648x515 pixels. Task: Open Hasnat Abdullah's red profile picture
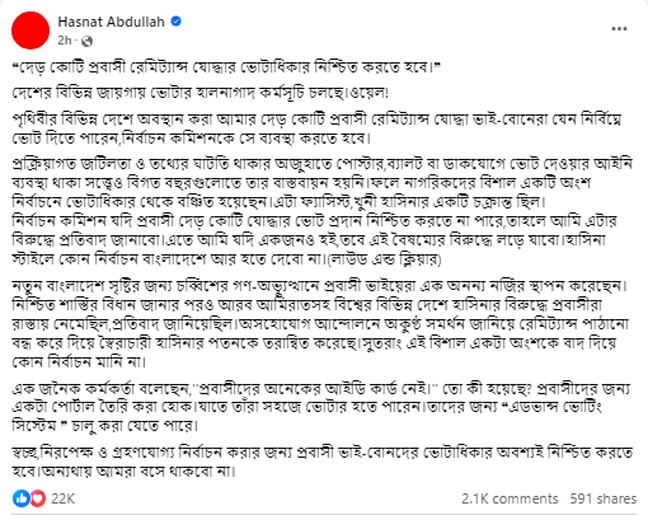point(30,31)
